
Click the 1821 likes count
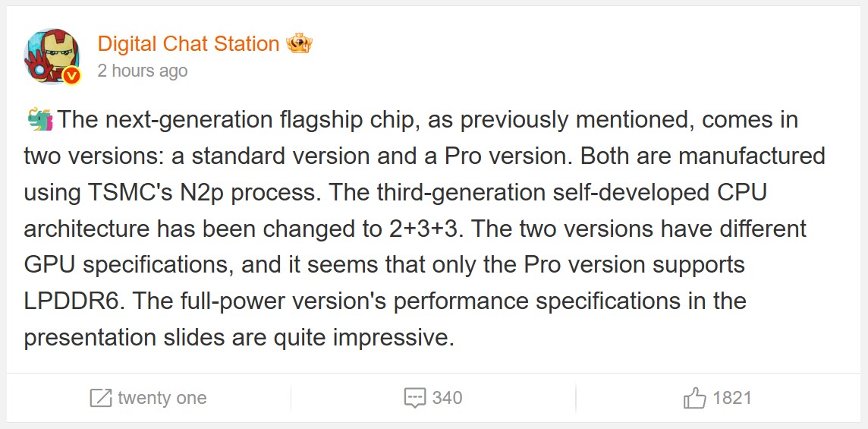tap(732, 398)
